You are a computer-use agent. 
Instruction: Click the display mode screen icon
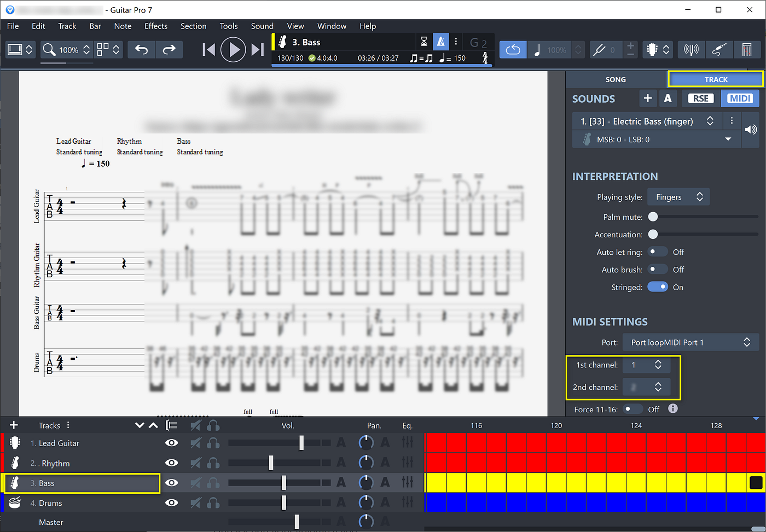pyautogui.click(x=15, y=50)
